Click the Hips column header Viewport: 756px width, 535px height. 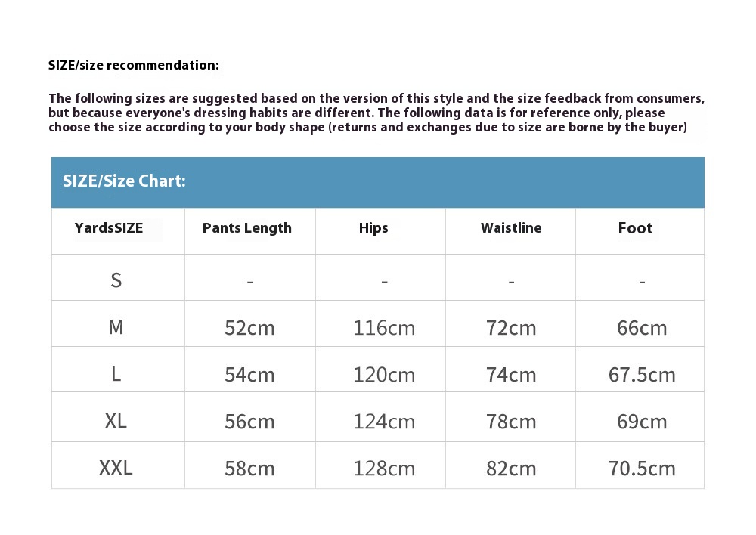pos(373,228)
